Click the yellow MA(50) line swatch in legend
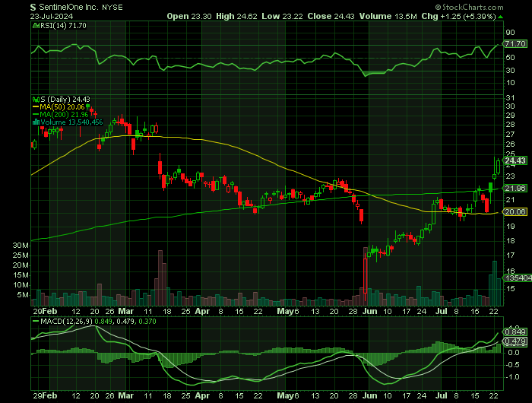532x403 pixels. pyautogui.click(x=36, y=107)
